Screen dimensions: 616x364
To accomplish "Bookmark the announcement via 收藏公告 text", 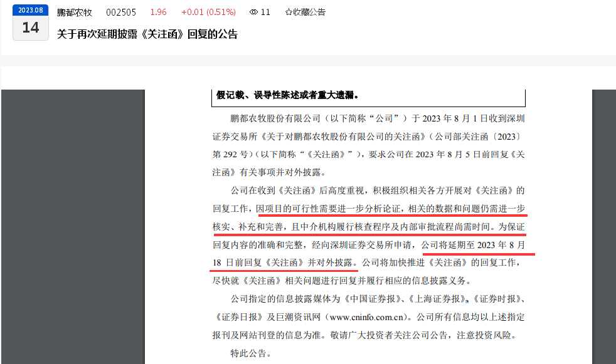I will (x=309, y=12).
